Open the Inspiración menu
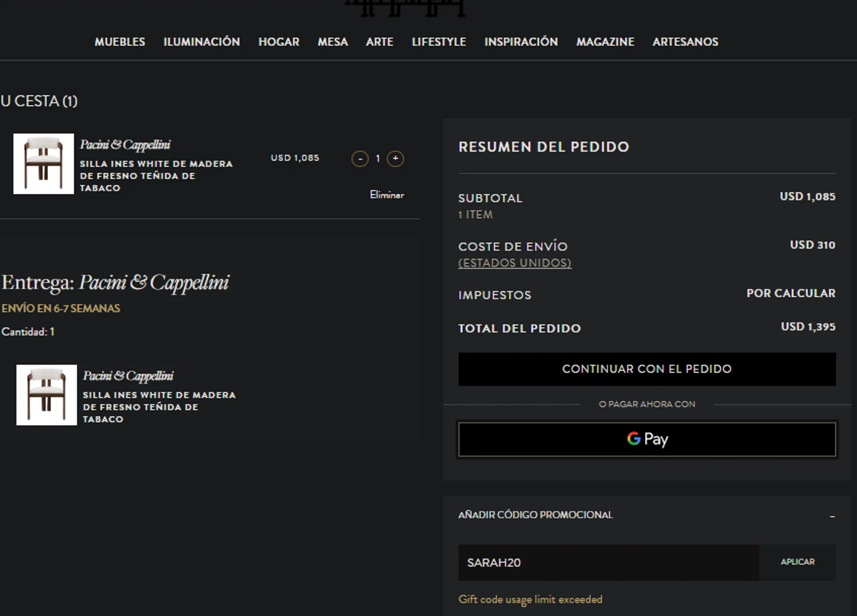This screenshot has width=857, height=616. [521, 42]
